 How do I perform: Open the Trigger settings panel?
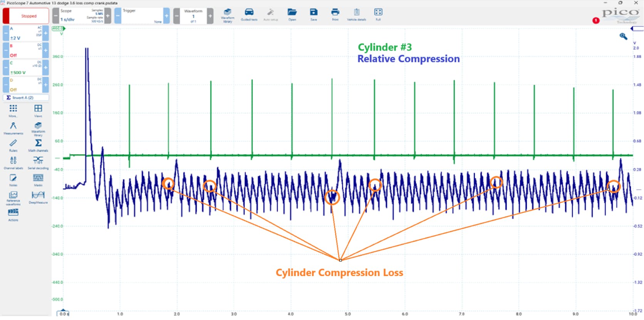(142, 16)
